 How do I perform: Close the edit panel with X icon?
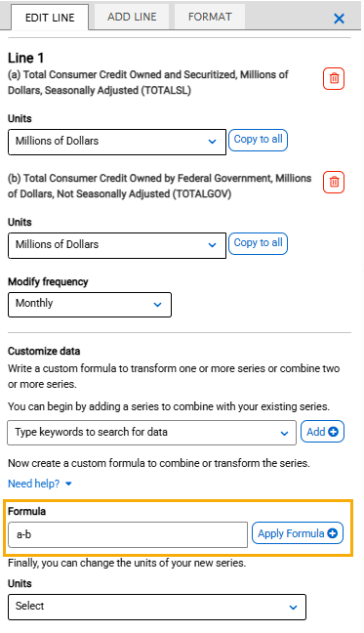click(339, 19)
